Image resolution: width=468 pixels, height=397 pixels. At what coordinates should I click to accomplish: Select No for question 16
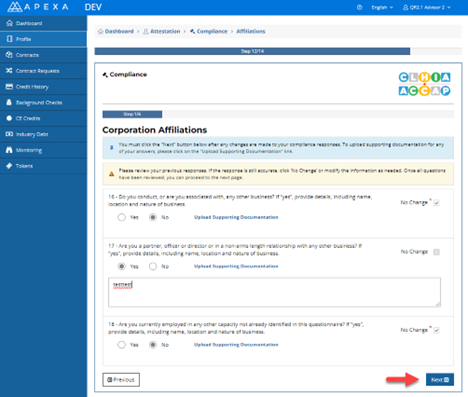(x=153, y=217)
